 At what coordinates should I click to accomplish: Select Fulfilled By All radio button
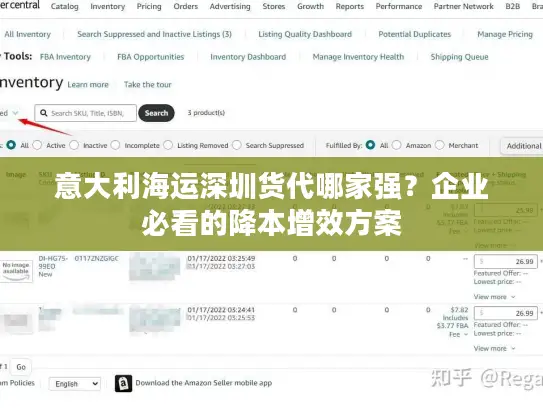[x=370, y=145]
